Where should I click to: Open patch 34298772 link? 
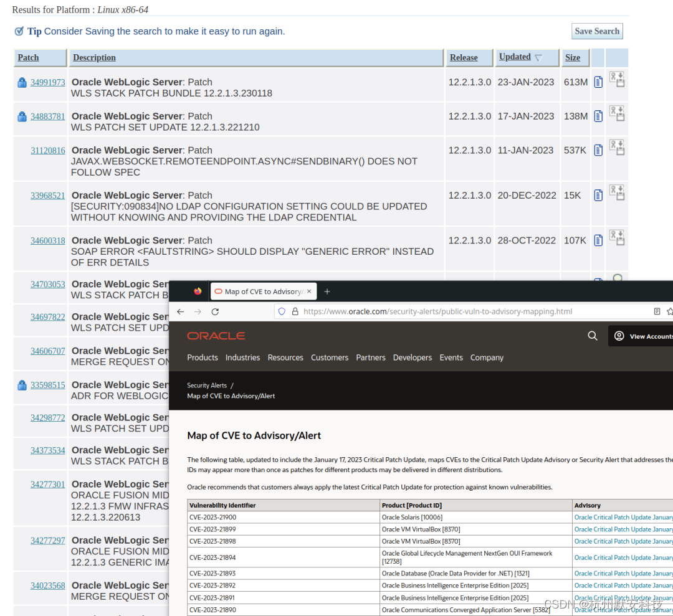[x=47, y=418]
